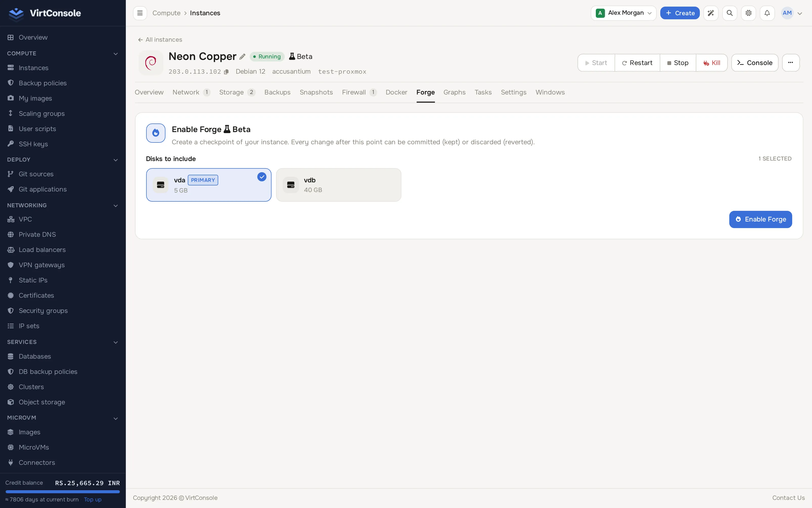The image size is (812, 508).
Task: Select the vdb 40 GB disk card
Action: click(339, 185)
